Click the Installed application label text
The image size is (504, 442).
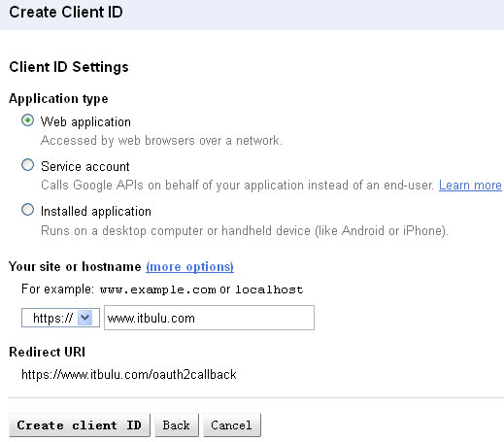tap(96, 212)
